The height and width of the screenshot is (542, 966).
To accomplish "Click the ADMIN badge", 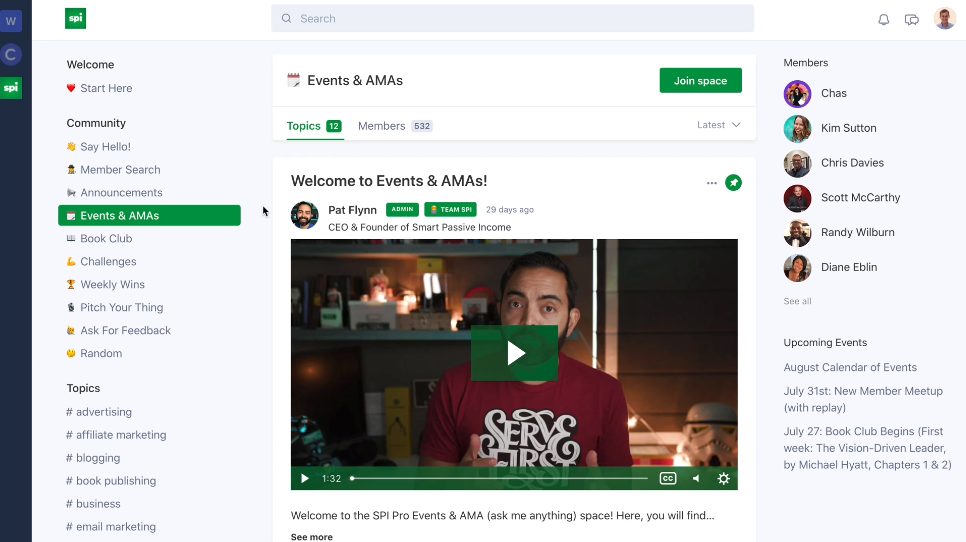I will (x=402, y=209).
